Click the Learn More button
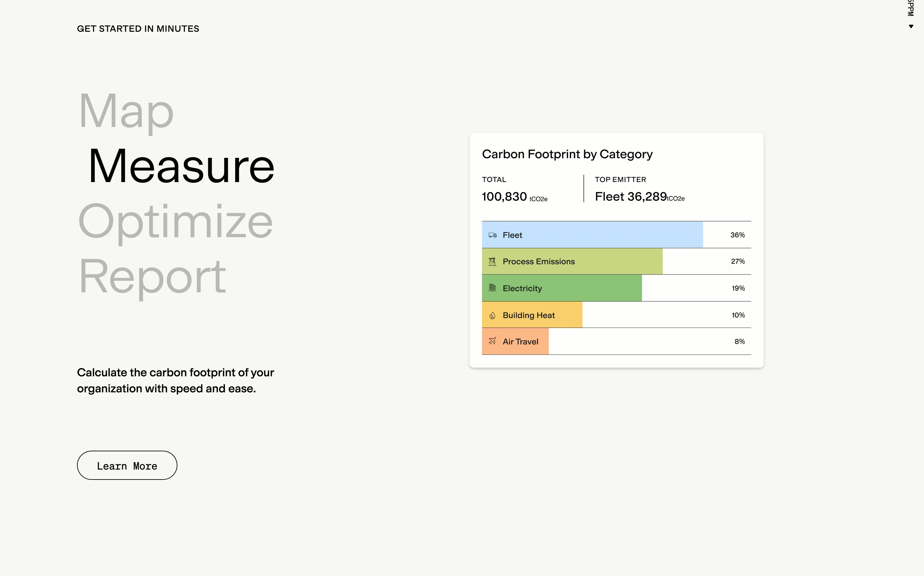924x576 pixels. pyautogui.click(x=127, y=465)
